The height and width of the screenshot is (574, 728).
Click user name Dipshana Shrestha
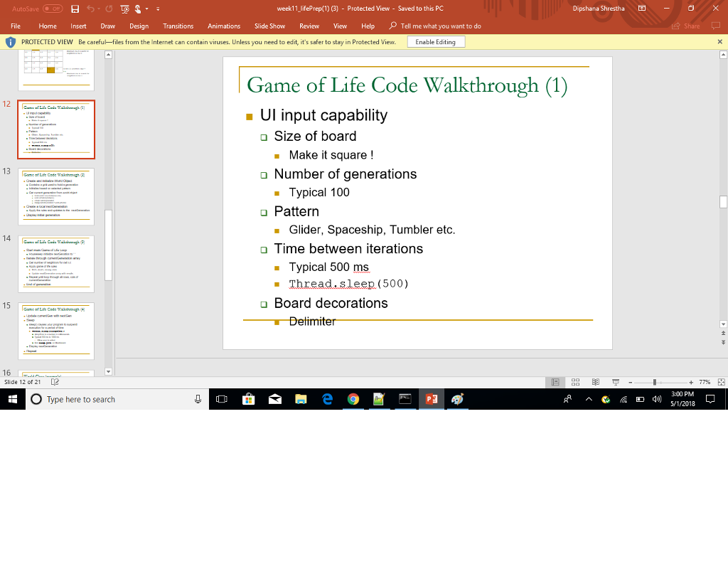click(x=599, y=9)
